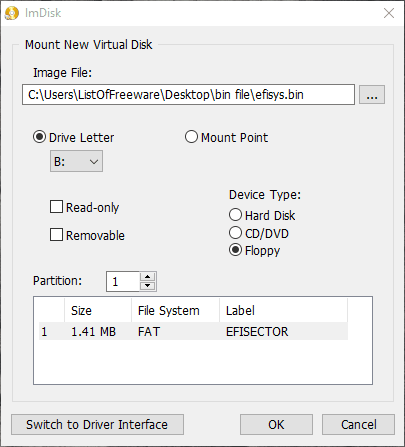Open the B: drive letter dropdown
The image size is (405, 447).
pyautogui.click(x=76, y=161)
